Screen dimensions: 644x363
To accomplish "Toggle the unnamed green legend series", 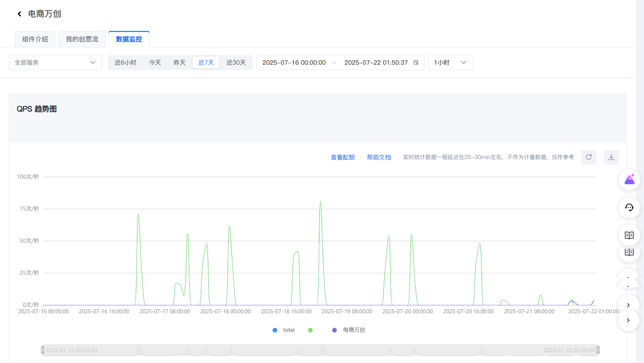I will (310, 330).
